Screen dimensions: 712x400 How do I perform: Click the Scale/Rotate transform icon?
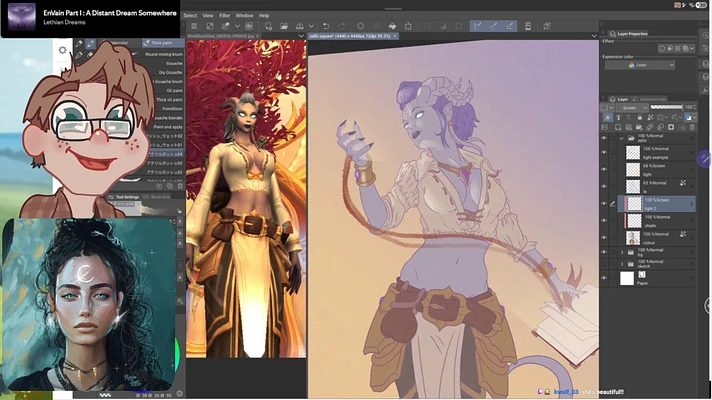(x=408, y=26)
